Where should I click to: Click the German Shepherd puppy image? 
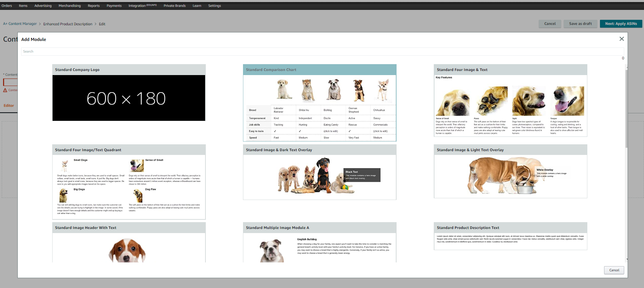point(358,90)
